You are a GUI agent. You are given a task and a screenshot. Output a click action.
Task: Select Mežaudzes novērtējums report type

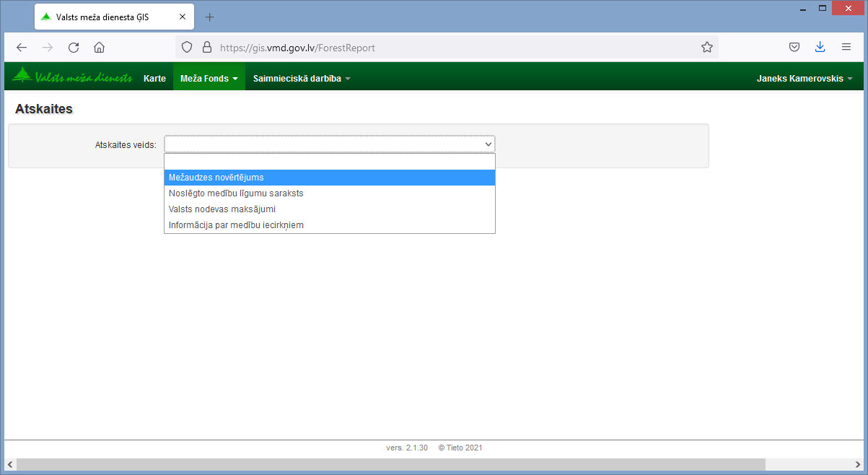tap(216, 178)
